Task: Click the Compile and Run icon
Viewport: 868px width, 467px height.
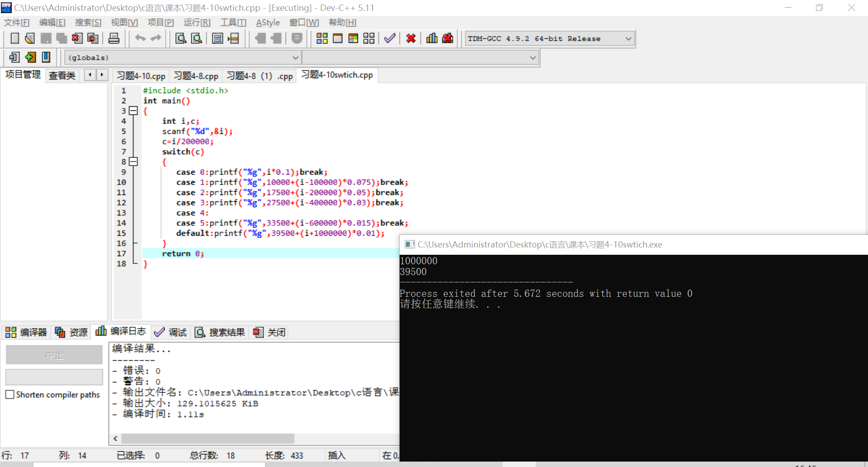Action: 353,38
